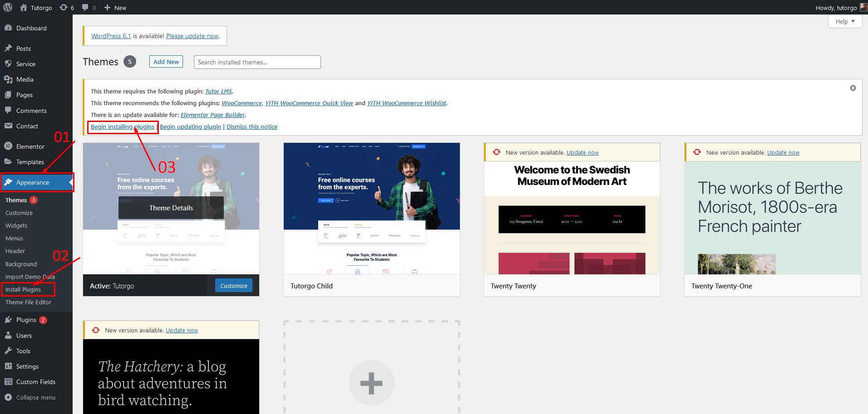Viewport: 868px width, 414px height.
Task: Click the plus New icon in admin bar
Action: 107,7
